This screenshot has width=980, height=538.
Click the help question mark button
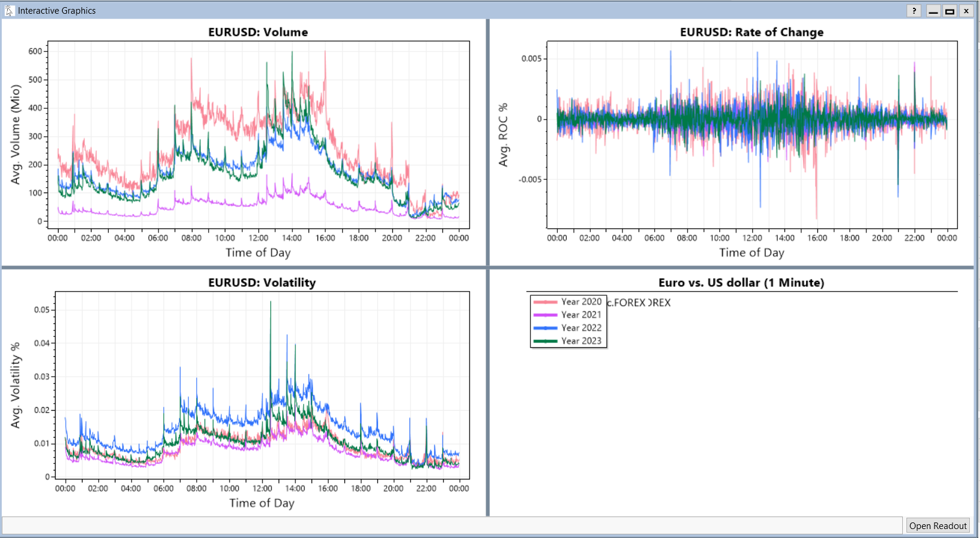click(x=914, y=11)
